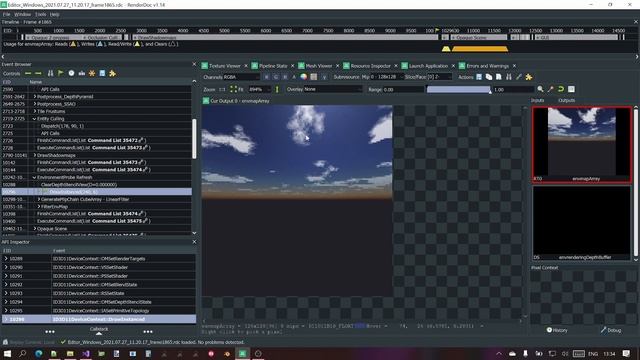640x360 pixels.
Task: Open Visual Studio from the taskbar
Action: pos(86,353)
